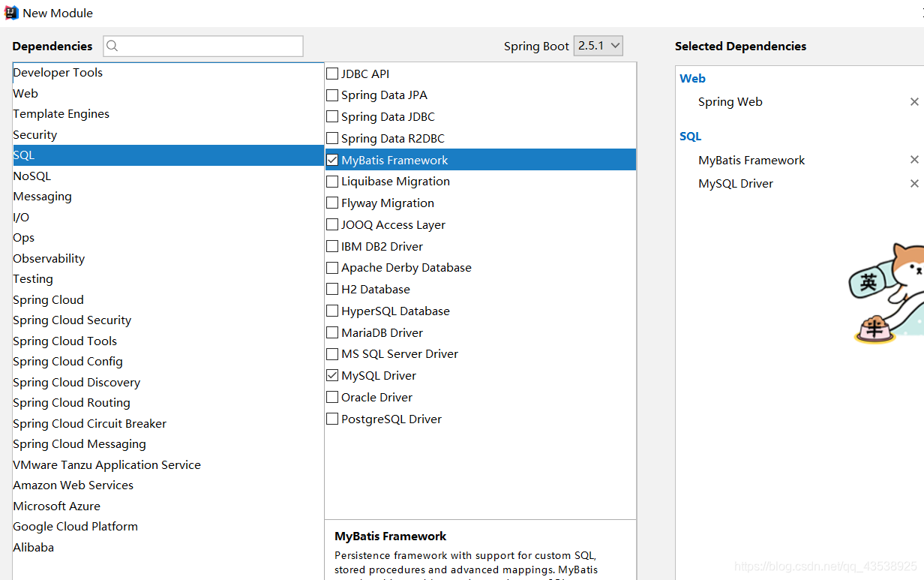Image resolution: width=924 pixels, height=580 pixels.
Task: Select the Testing category
Action: click(x=168, y=279)
